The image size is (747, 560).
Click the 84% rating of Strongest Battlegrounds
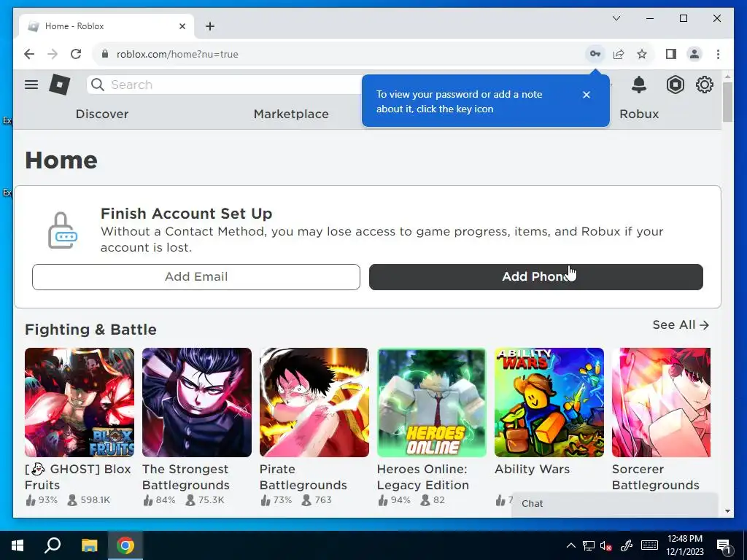pyautogui.click(x=159, y=500)
